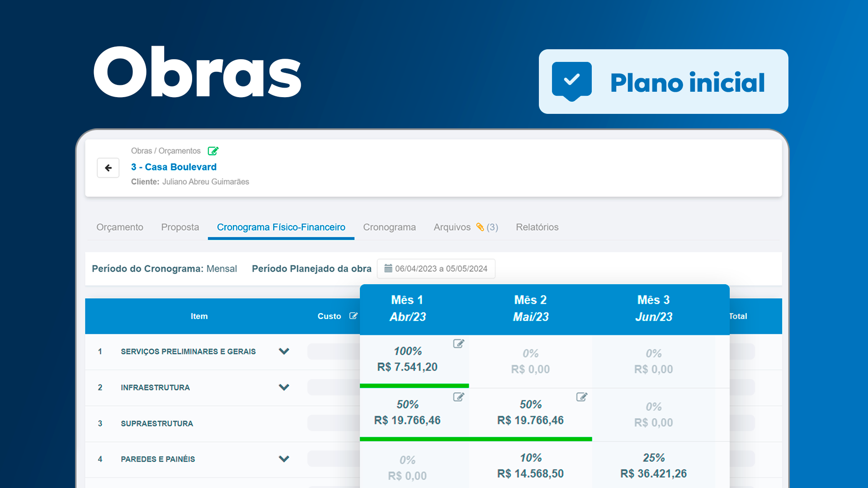Image resolution: width=868 pixels, height=488 pixels.
Task: Expand the Infraestrutura row
Action: pyautogui.click(x=284, y=387)
